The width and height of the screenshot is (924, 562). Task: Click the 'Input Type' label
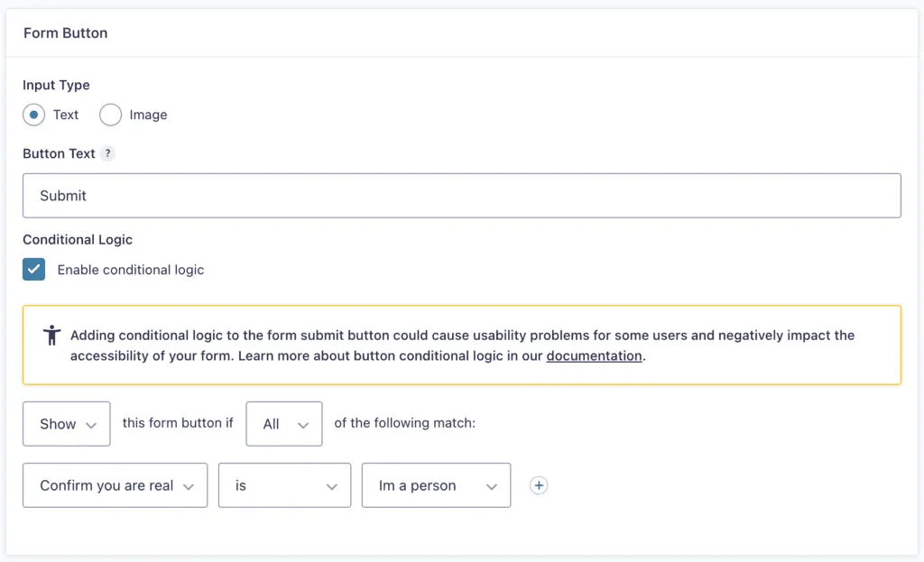coord(56,85)
